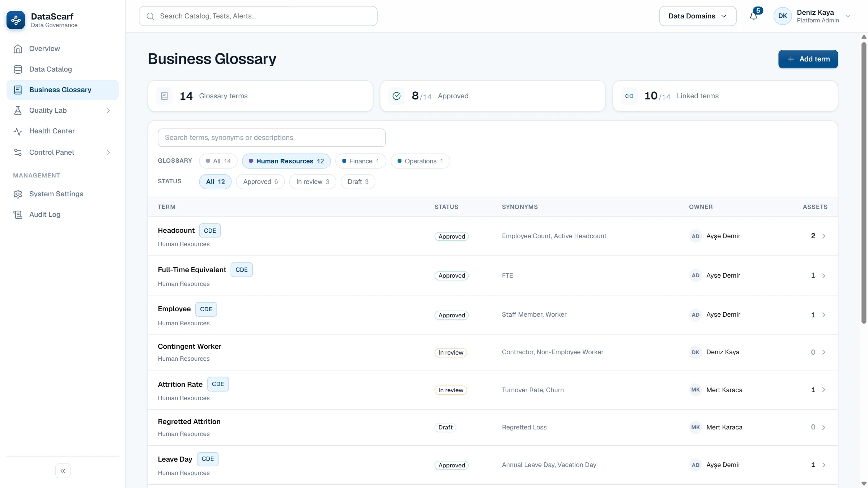
Task: Click the DataScarf logo icon
Action: pyautogui.click(x=16, y=20)
